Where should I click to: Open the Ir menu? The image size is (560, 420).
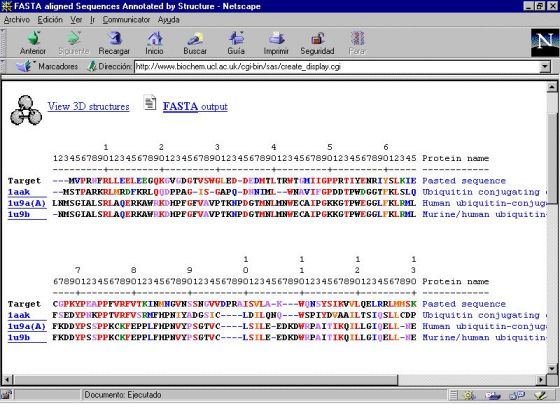(92, 20)
